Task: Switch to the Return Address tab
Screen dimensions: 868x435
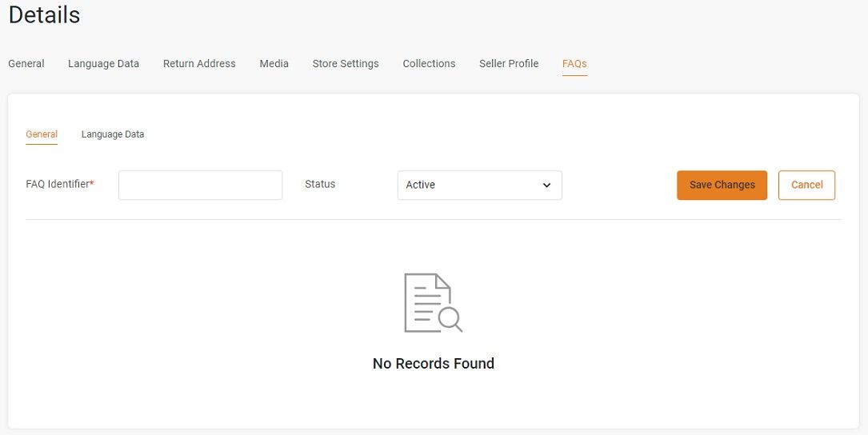Action: click(x=199, y=64)
